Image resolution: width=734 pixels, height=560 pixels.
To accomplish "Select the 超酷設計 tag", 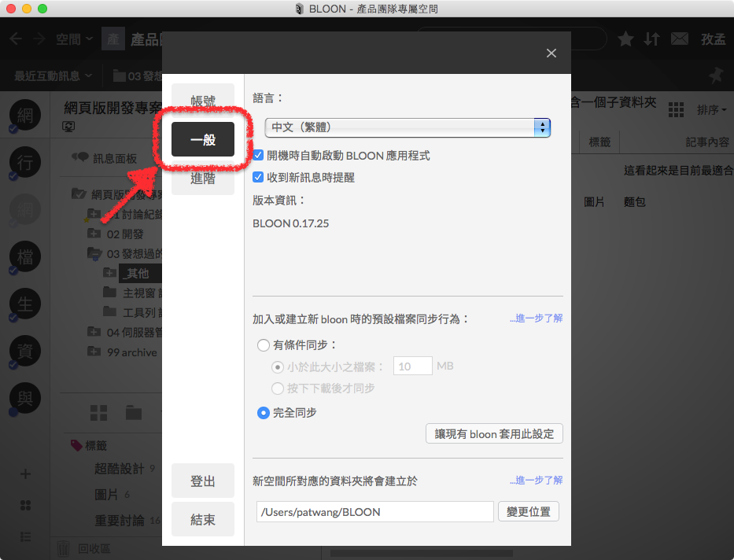I will pyautogui.click(x=120, y=468).
